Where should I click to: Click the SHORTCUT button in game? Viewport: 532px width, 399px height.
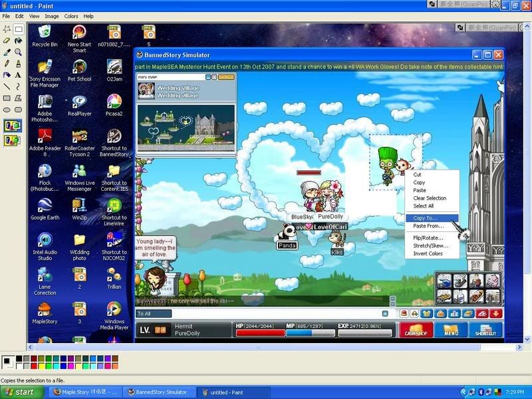tap(485, 329)
